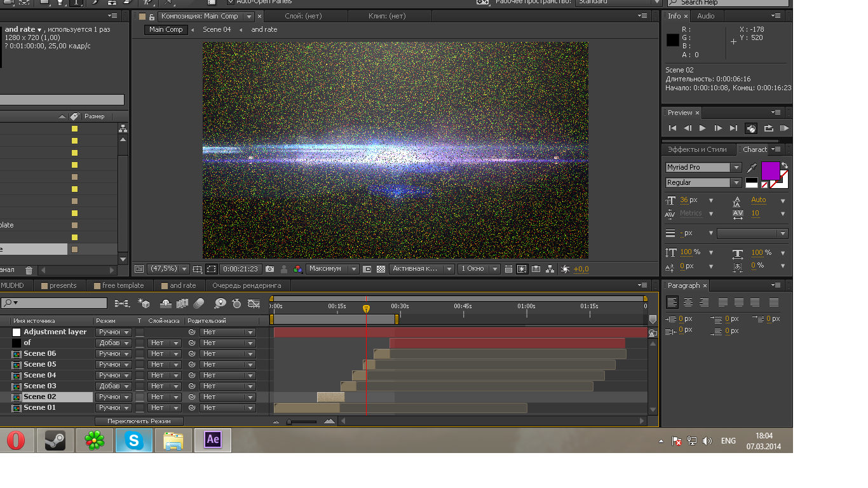This screenshot has height=488, width=868.
Task: Toggle preserve transparency for Scene 04
Action: pyautogui.click(x=140, y=376)
